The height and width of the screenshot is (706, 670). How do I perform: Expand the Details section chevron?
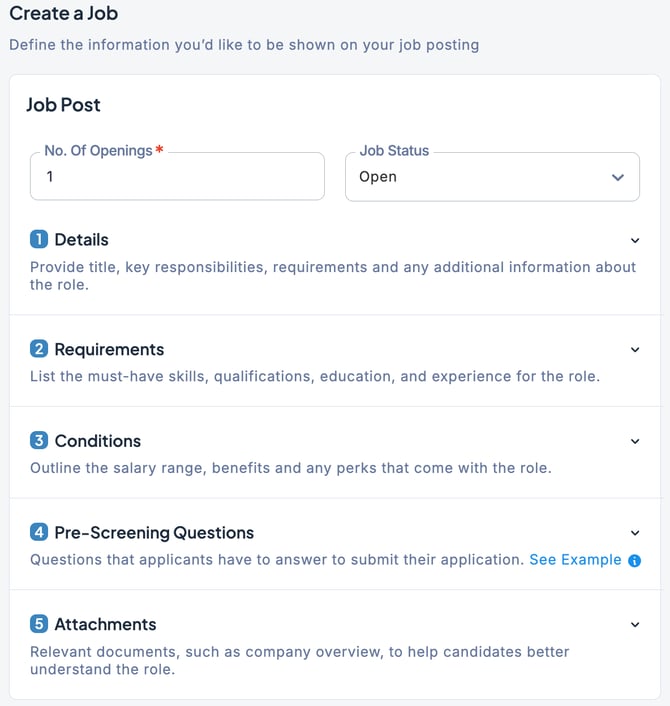pos(635,240)
